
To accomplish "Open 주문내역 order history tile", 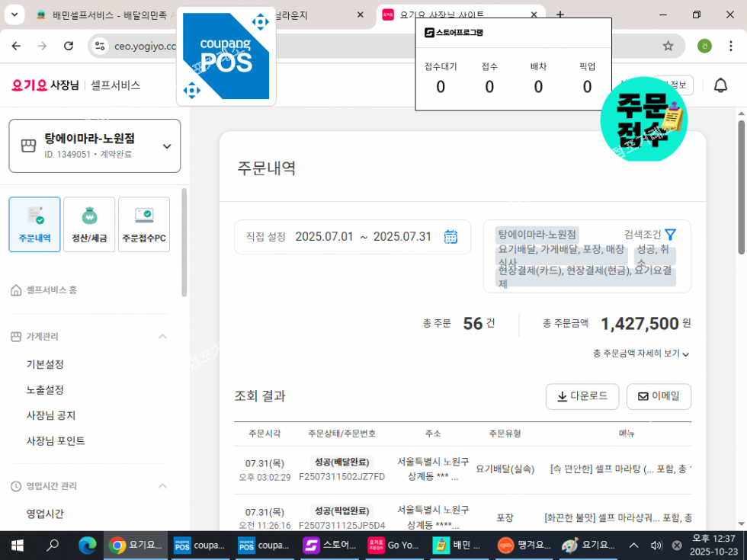I will pyautogui.click(x=34, y=225).
